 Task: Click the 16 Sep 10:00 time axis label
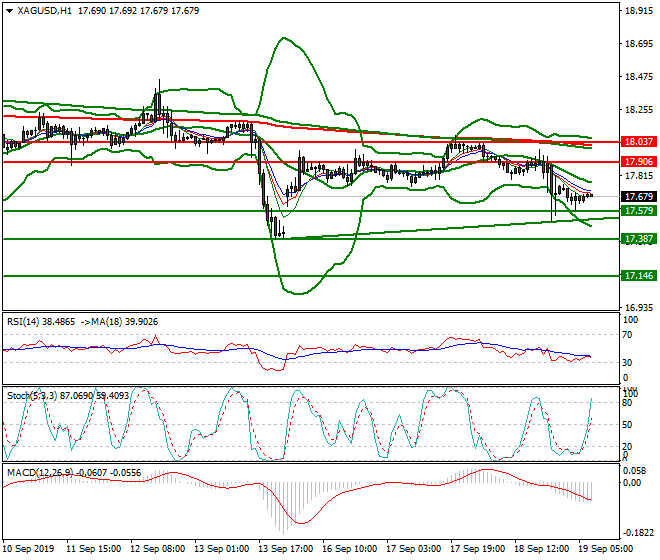pyautogui.click(x=349, y=549)
